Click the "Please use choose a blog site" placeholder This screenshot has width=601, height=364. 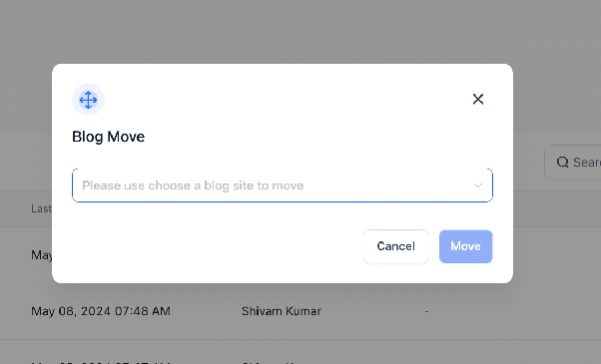point(193,185)
